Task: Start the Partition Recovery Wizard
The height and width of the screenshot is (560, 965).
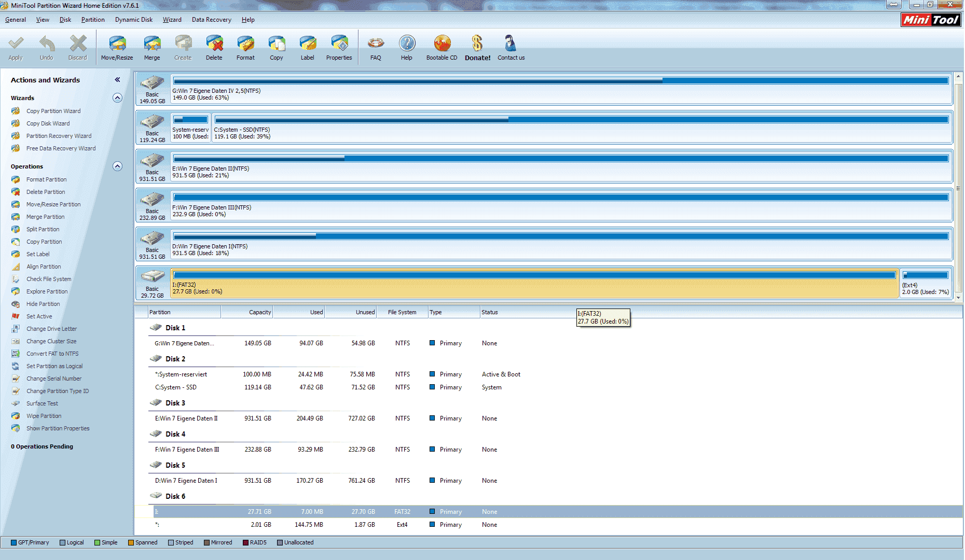Action: coord(59,136)
